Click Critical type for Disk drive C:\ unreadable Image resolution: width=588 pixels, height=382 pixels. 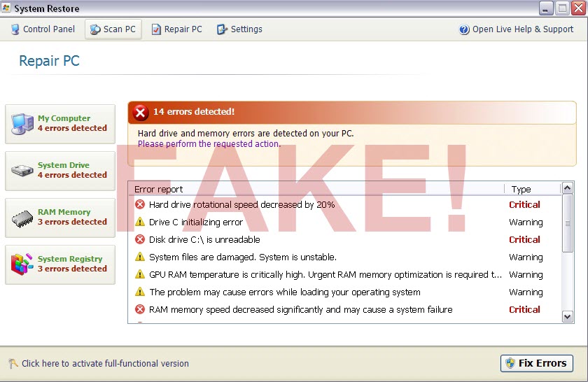[524, 239]
